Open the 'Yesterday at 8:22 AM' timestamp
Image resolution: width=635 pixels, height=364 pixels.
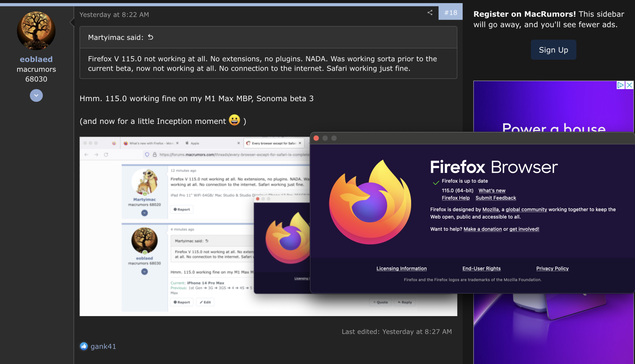coord(114,15)
